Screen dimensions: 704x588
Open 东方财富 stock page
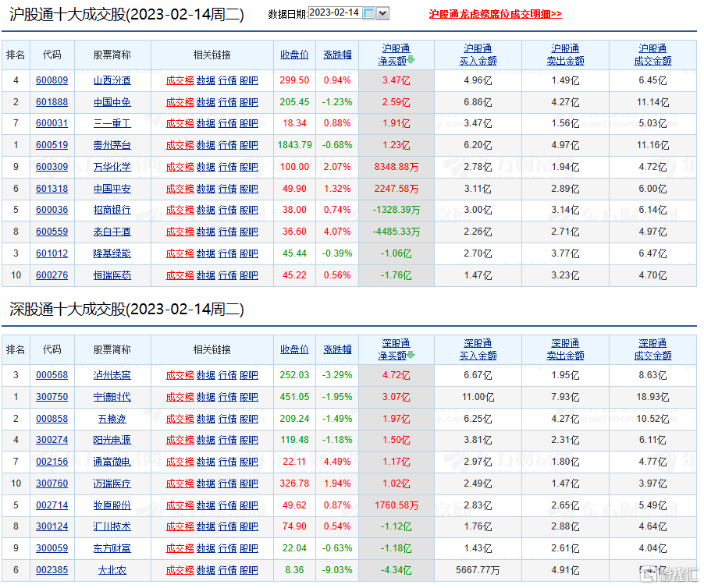(x=112, y=548)
